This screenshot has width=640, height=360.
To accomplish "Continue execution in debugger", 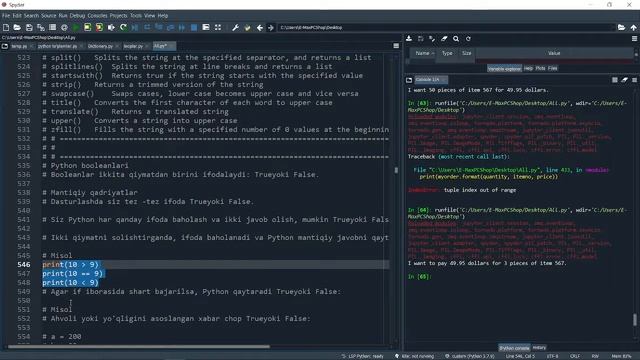I will click(x=182, y=27).
